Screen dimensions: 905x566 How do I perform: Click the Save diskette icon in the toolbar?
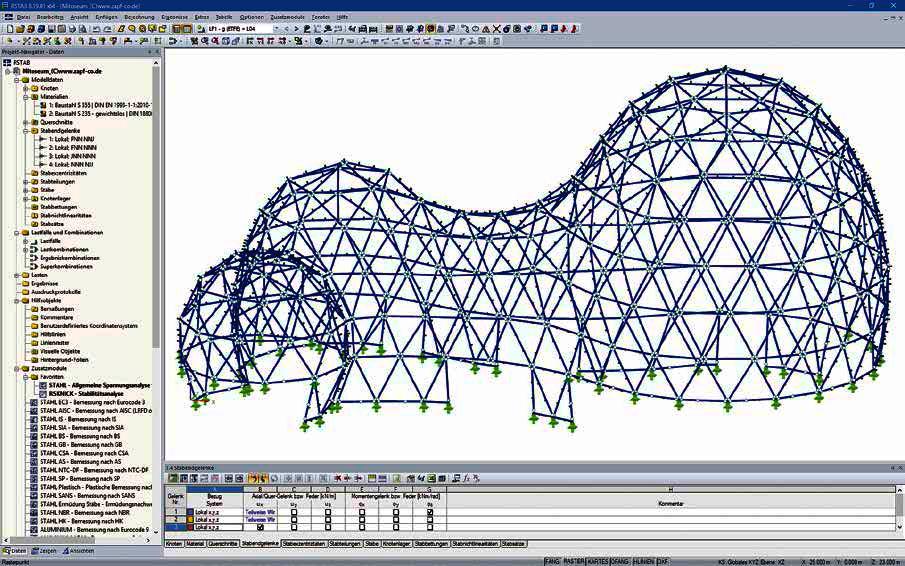tap(51, 28)
